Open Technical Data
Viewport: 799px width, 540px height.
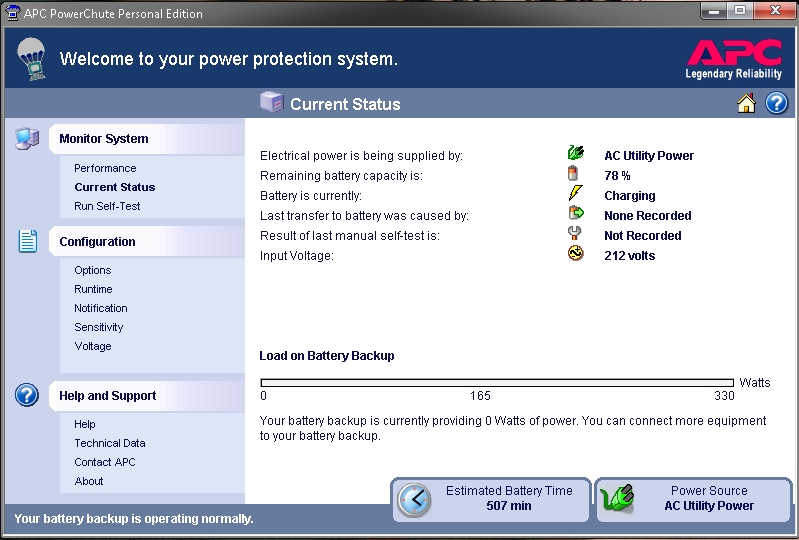click(110, 443)
